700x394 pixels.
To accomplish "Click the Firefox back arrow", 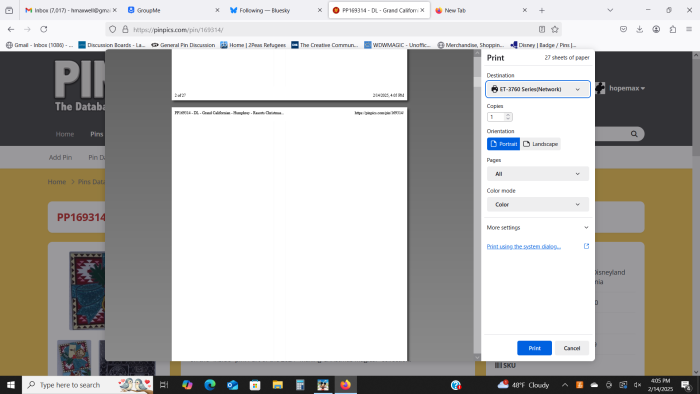I will coord(11,29).
